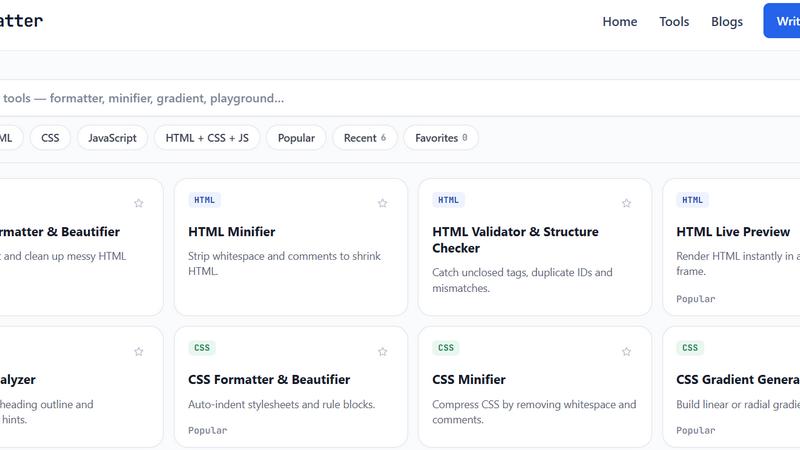Open CSS Formatter & Beautifier title
Viewport: 800px width, 450px height.
click(269, 380)
